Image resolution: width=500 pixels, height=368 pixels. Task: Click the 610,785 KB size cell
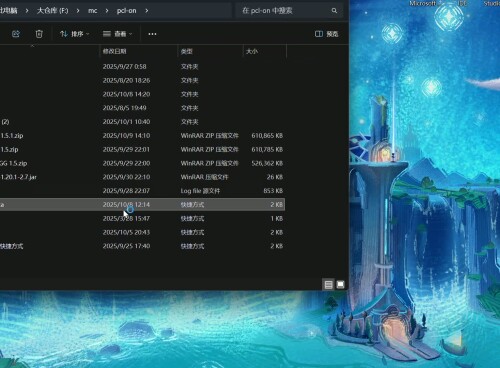click(267, 149)
